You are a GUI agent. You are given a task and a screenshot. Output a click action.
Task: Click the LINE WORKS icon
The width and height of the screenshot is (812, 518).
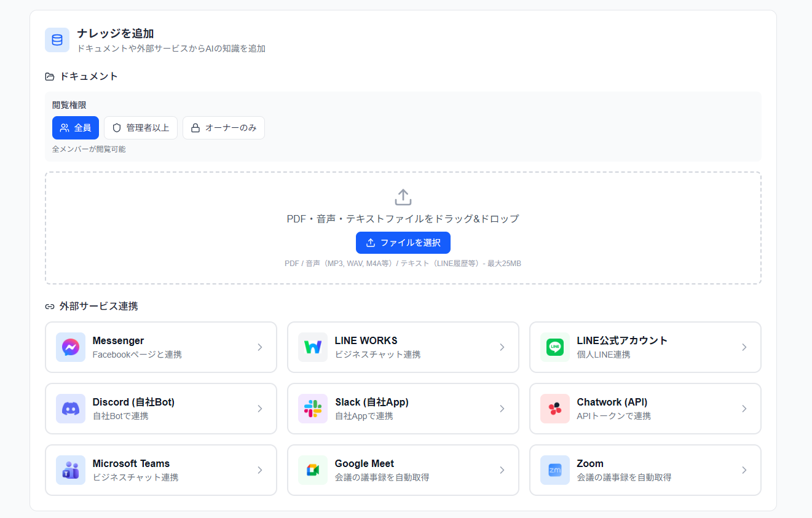[x=312, y=347]
